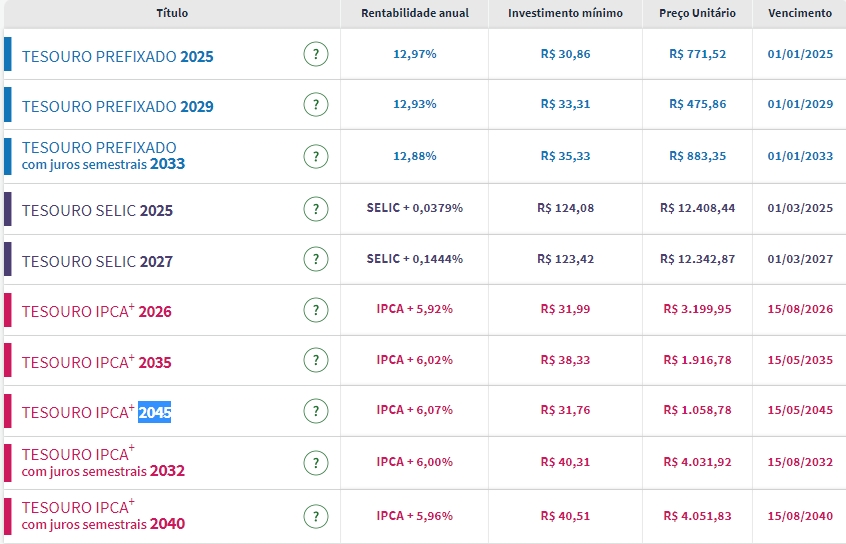846x544 pixels.
Task: Show help for Tesouro IPCA+ 2045
Action: (x=315, y=411)
